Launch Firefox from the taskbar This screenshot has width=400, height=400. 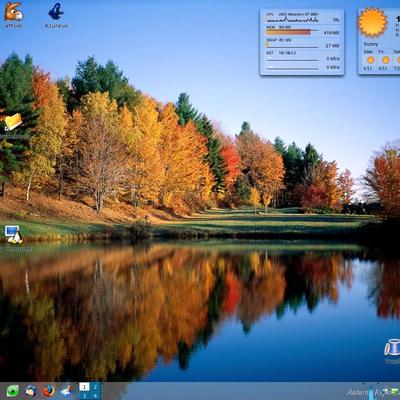[49, 391]
